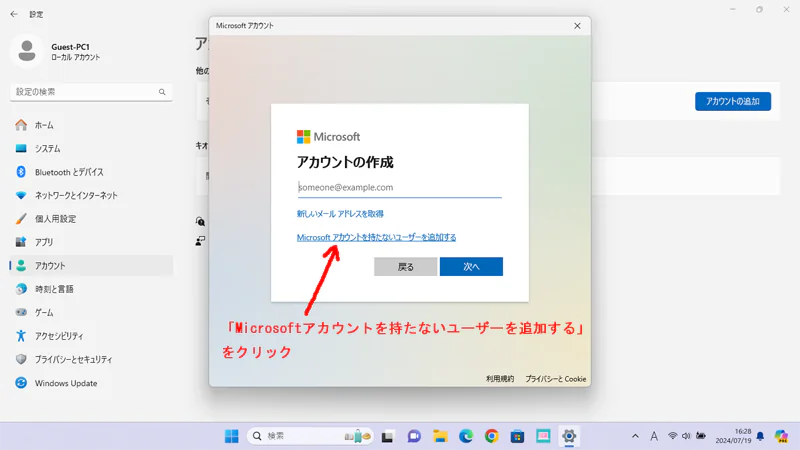Image resolution: width=800 pixels, height=450 pixels.
Task: Launch Microsoft Edge from taskbar
Action: tap(466, 436)
